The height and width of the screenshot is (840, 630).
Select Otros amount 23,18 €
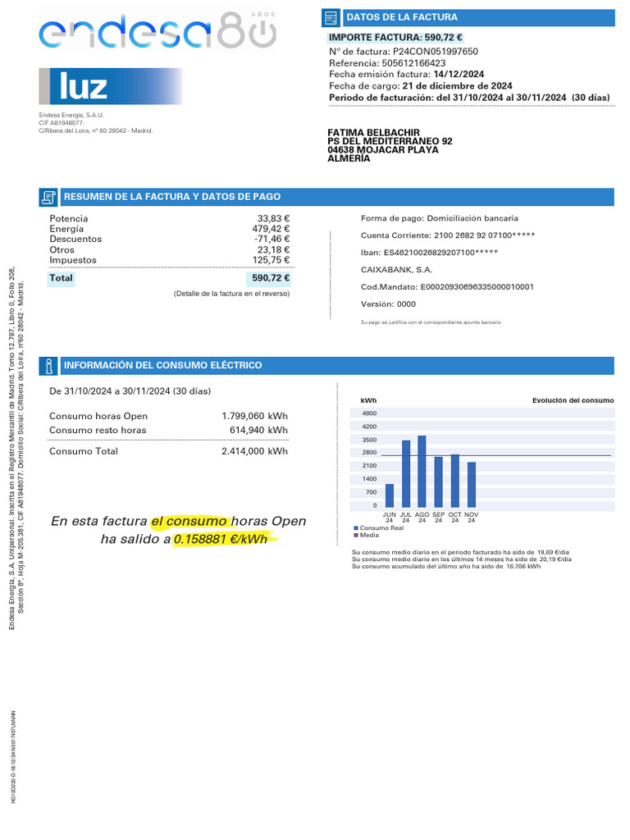point(273,249)
